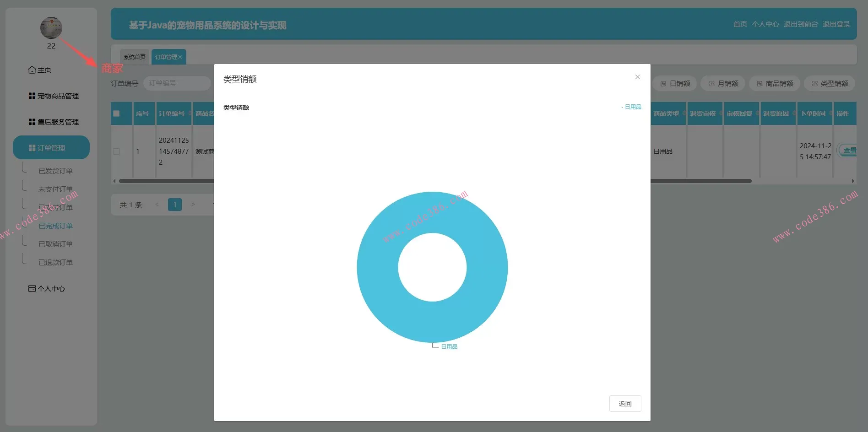
Task: Click the 2024-11-25 14:57:47 time cell
Action: [x=815, y=151]
